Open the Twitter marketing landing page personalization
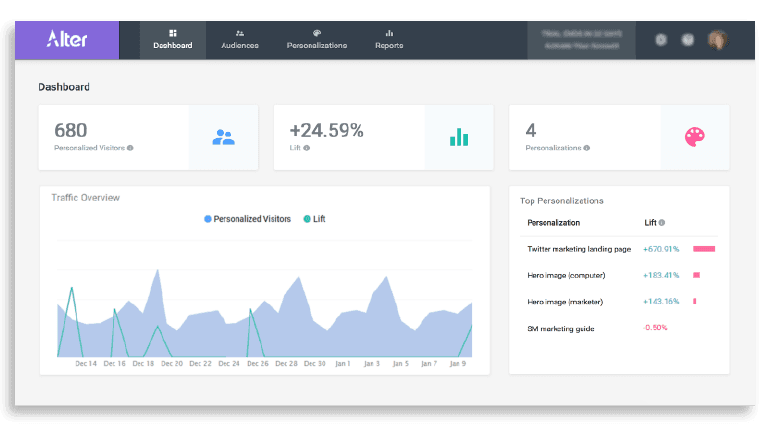Screen dimensions: 770x426 [578, 248]
